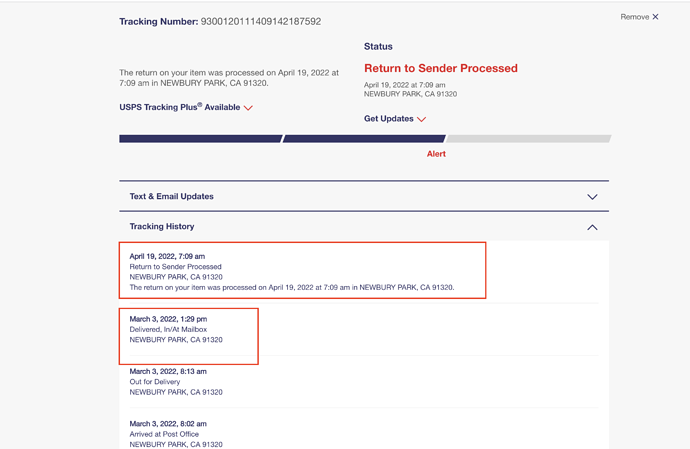
Task: Select the Get Updates link text
Action: (388, 118)
